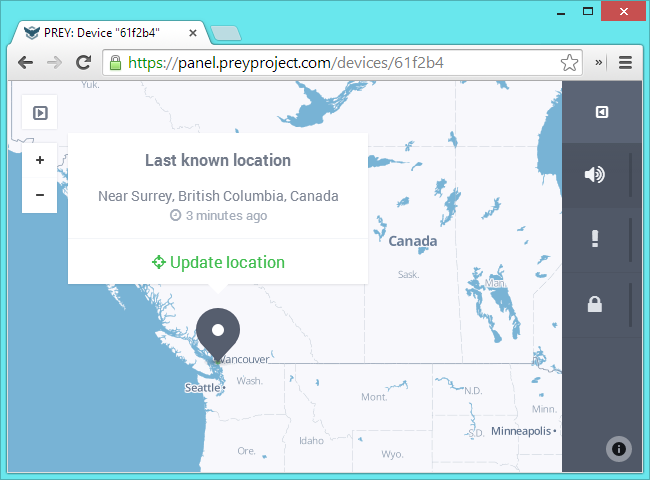Expand the left device panel
650x480 pixels.
40,113
